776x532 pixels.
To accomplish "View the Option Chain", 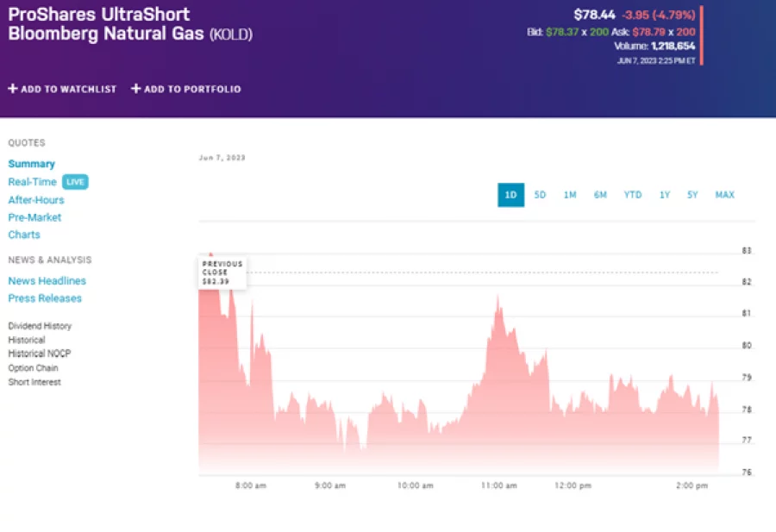I will [33, 368].
